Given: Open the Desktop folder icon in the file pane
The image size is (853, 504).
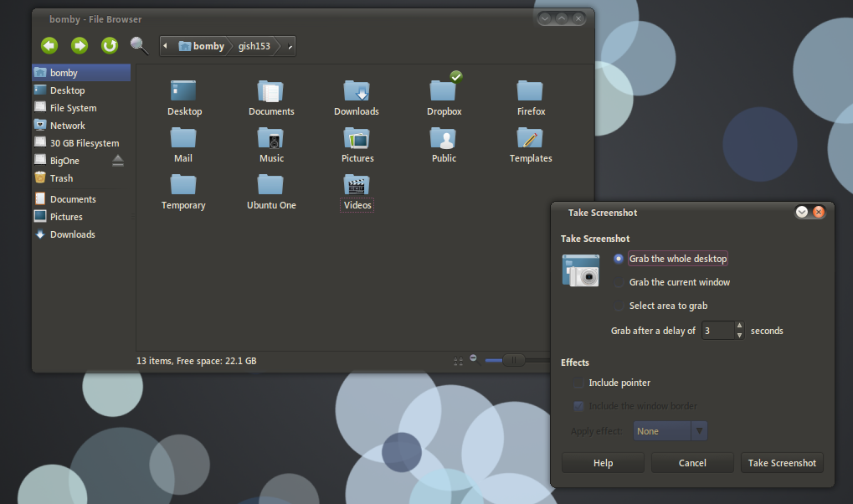Looking at the screenshot, I should [183, 91].
